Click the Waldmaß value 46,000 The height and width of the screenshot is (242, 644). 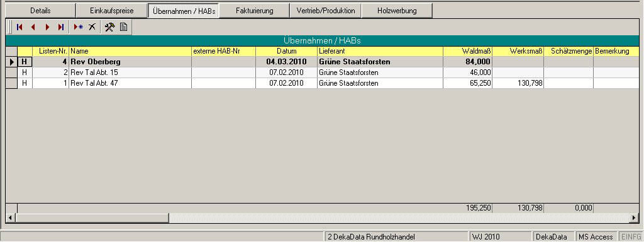468,72
